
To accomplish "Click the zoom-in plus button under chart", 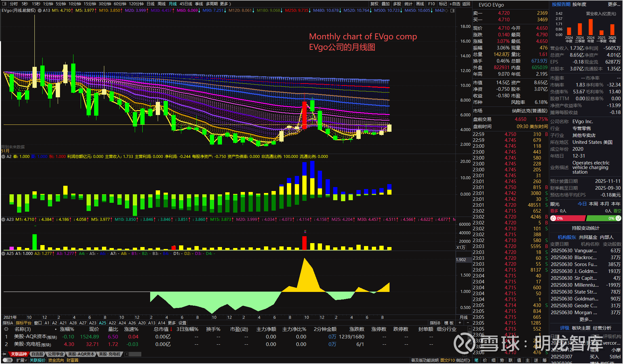I will tap(460, 323).
